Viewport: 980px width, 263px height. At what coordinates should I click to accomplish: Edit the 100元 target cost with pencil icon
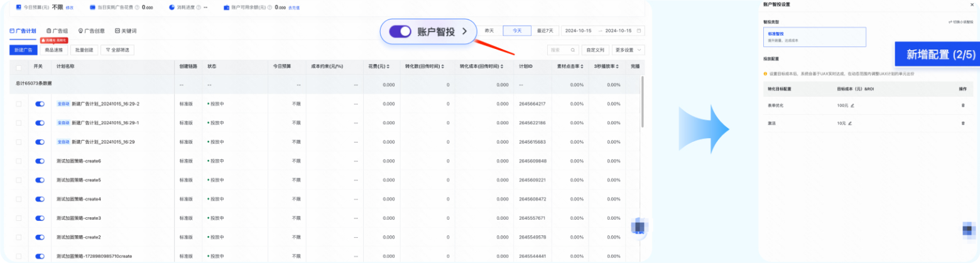point(852,105)
